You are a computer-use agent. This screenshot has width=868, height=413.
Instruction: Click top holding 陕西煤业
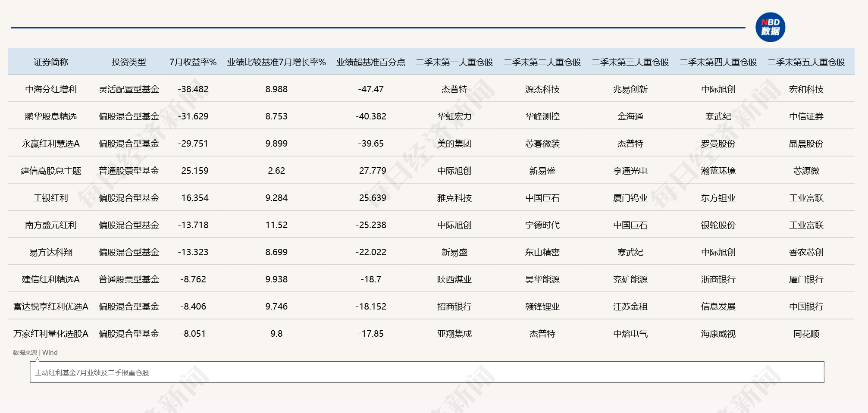click(454, 279)
